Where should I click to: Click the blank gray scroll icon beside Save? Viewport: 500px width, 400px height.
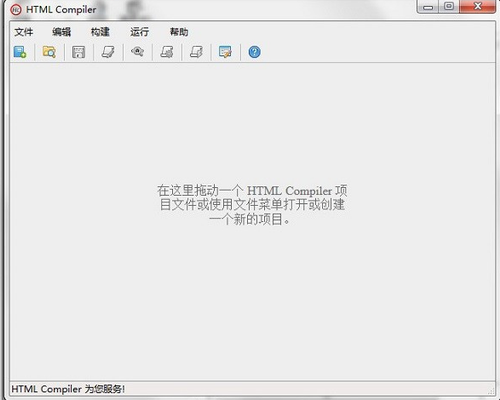[x=108, y=52]
